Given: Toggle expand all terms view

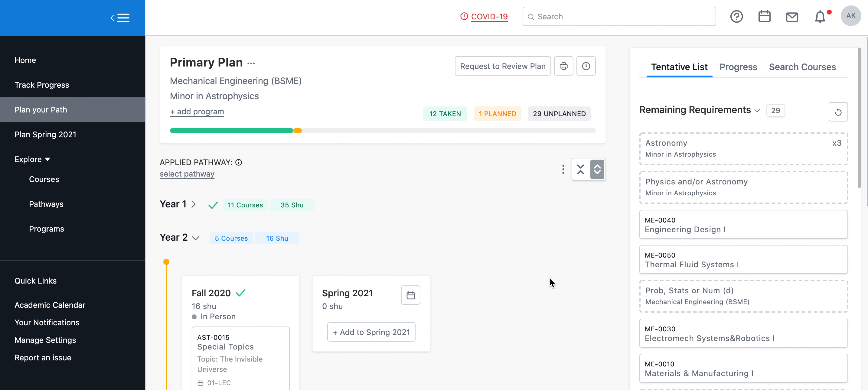Looking at the screenshot, I should pyautogui.click(x=597, y=169).
